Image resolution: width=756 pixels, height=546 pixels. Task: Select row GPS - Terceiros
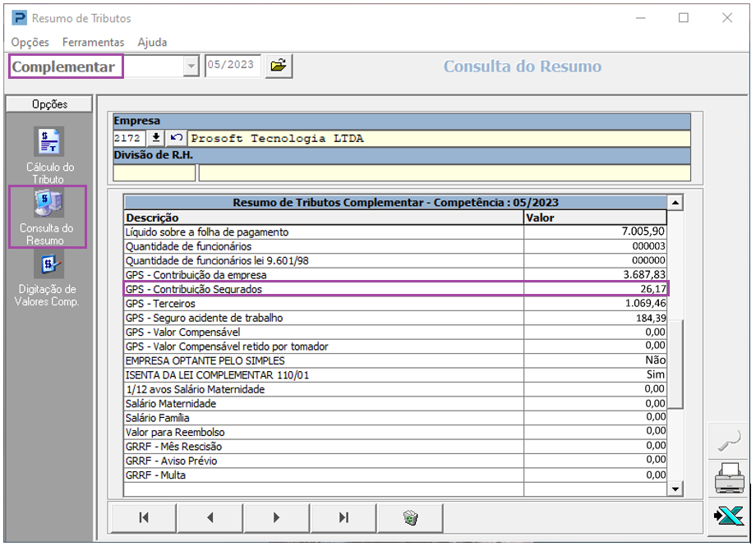395,304
